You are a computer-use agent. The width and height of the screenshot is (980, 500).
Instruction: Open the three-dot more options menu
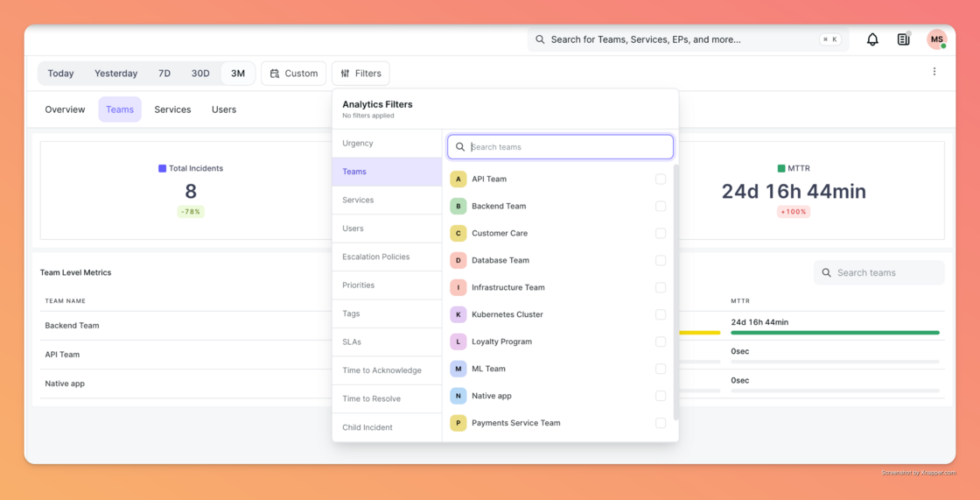point(934,71)
